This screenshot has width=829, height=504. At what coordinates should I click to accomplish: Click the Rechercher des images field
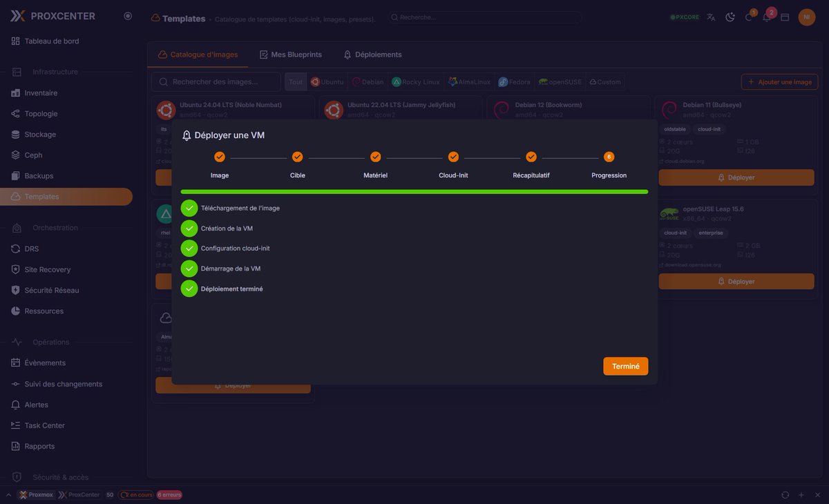click(x=216, y=81)
